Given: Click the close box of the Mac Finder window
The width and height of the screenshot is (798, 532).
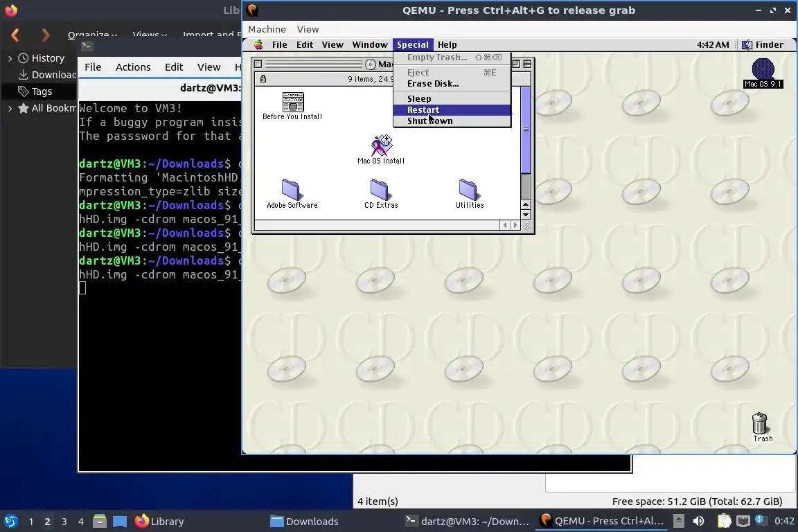Looking at the screenshot, I should pos(258,64).
